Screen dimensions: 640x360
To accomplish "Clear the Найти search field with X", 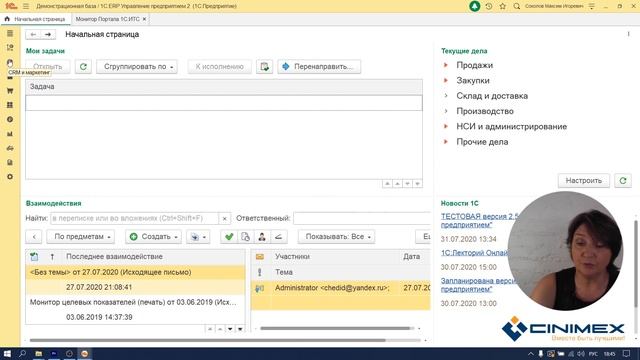I will 224,218.
